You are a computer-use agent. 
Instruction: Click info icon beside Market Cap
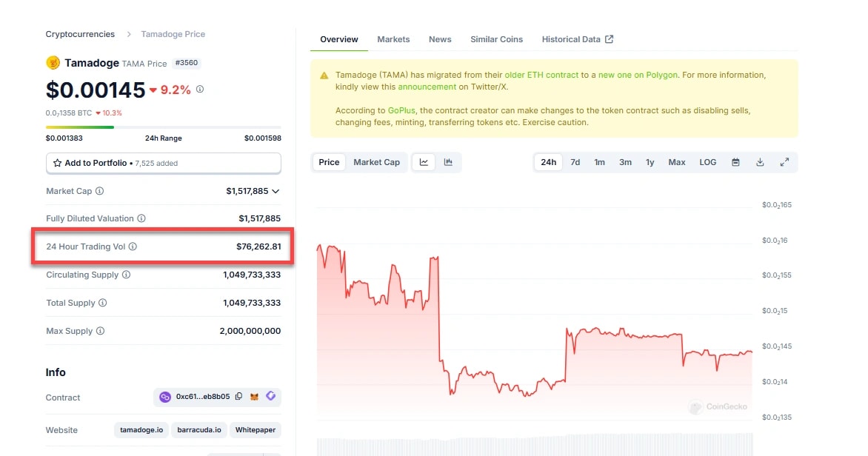(100, 191)
